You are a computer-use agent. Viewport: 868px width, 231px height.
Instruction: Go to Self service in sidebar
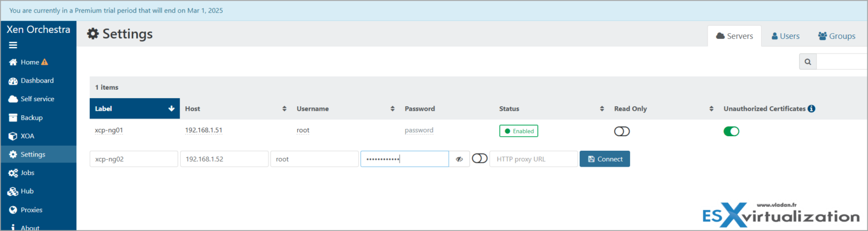pyautogui.click(x=37, y=99)
